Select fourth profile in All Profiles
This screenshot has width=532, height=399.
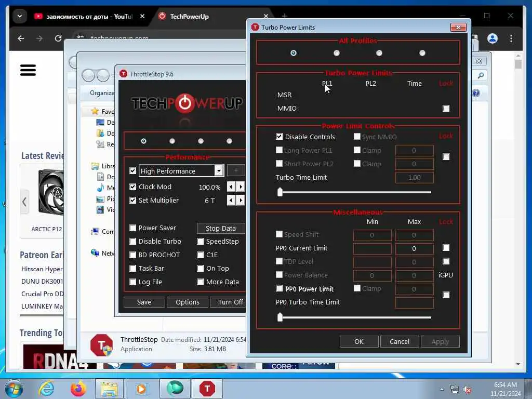[x=422, y=53]
